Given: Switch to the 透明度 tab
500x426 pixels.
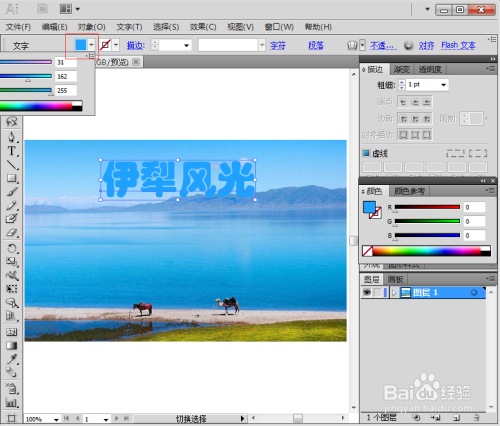Looking at the screenshot, I should pyautogui.click(x=430, y=69).
